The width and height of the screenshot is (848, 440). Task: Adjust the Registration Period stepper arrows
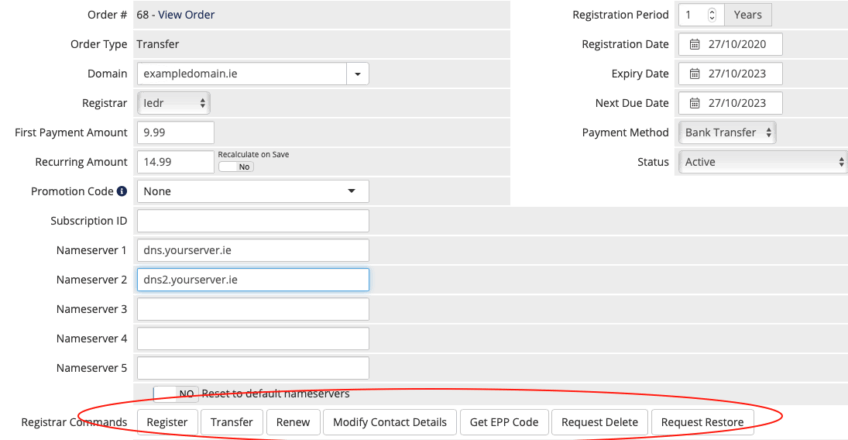click(x=712, y=15)
